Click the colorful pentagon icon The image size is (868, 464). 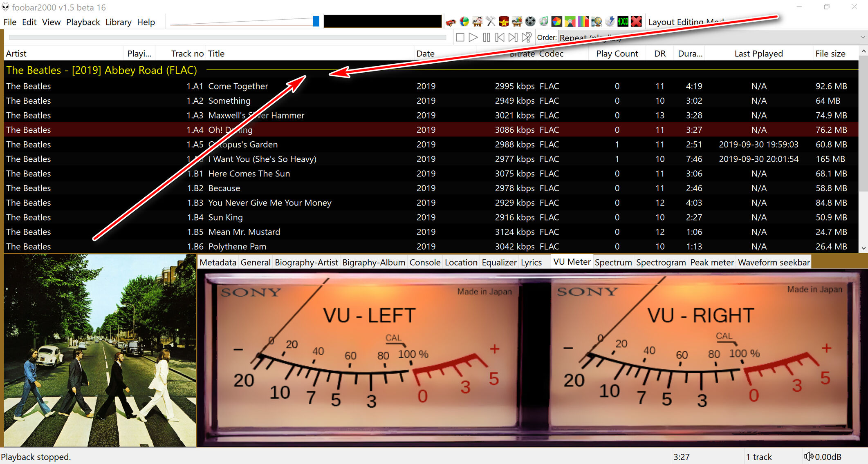point(556,22)
